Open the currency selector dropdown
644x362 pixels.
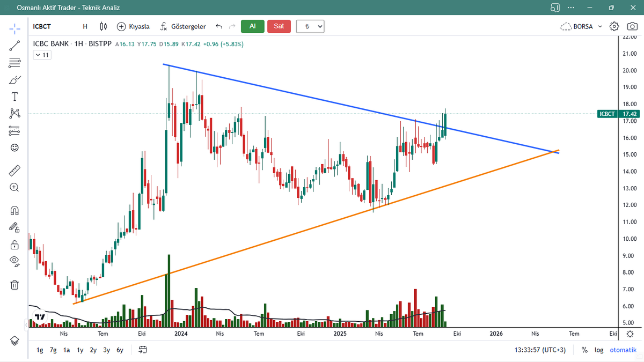point(310,26)
